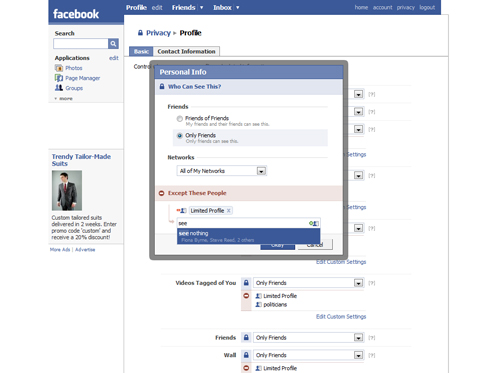Click list icon next to politicians
The height and width of the screenshot is (373, 500).
pyautogui.click(x=258, y=305)
